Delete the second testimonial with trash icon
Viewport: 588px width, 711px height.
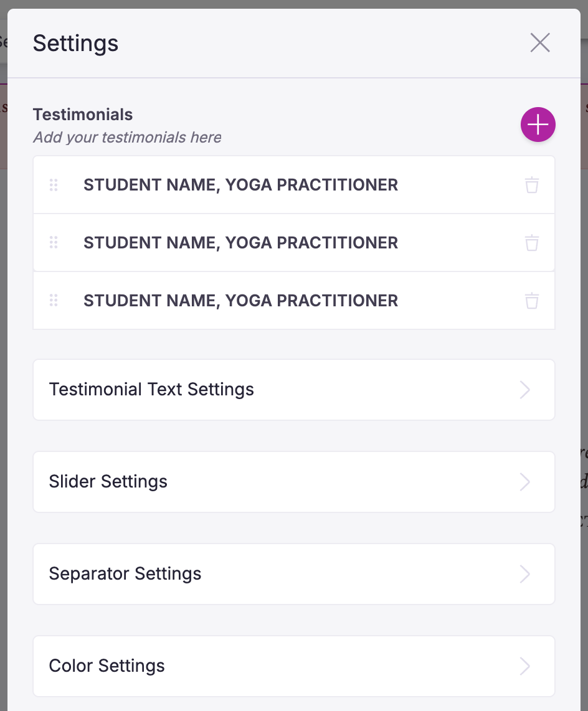(531, 243)
